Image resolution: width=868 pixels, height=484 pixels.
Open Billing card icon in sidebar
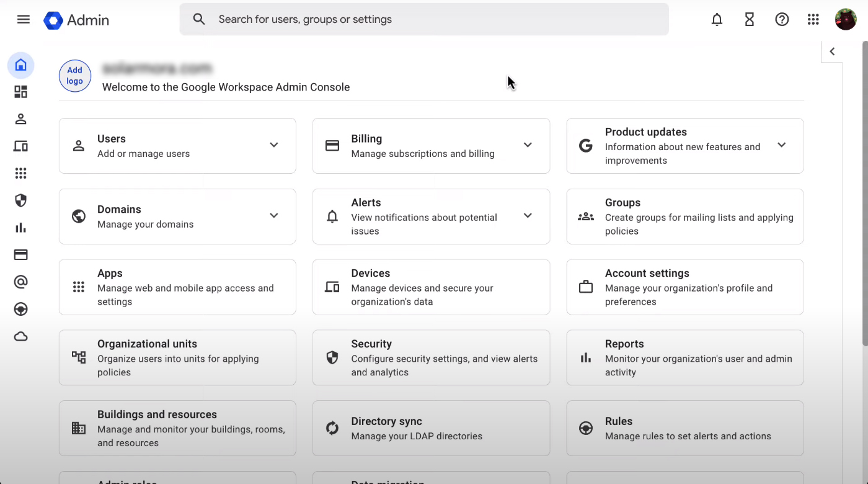[21, 254]
